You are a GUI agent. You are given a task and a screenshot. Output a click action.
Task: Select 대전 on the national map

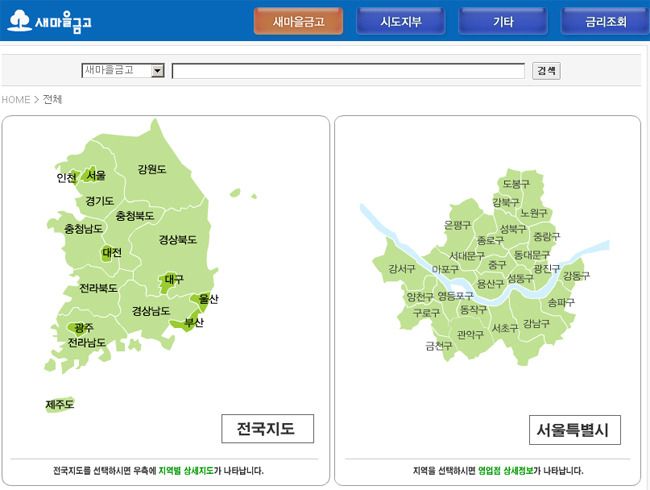112,252
